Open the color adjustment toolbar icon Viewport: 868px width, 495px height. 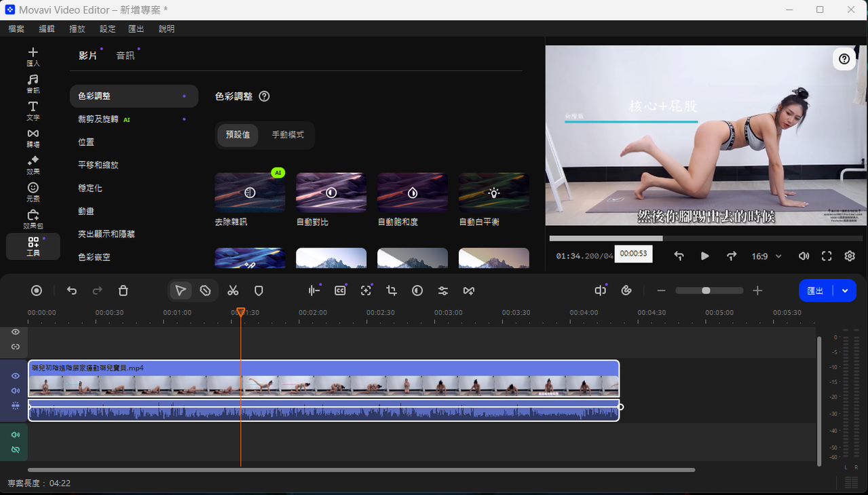tap(417, 290)
